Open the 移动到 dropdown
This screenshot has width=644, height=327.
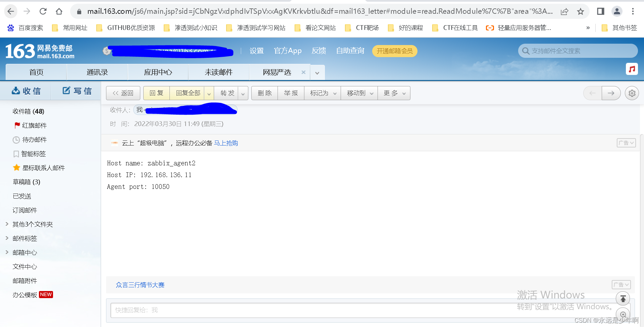tap(359, 93)
